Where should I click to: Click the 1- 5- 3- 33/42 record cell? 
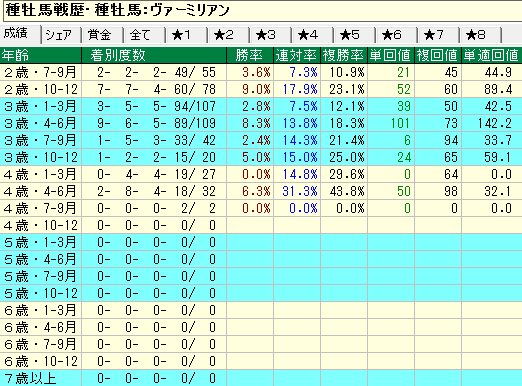tap(154, 140)
